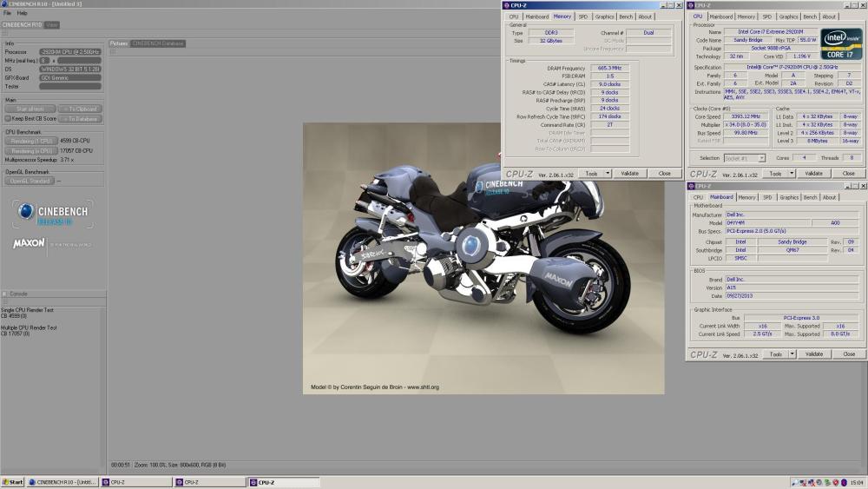Click Validate in the Memory CPU-Z window

point(629,174)
